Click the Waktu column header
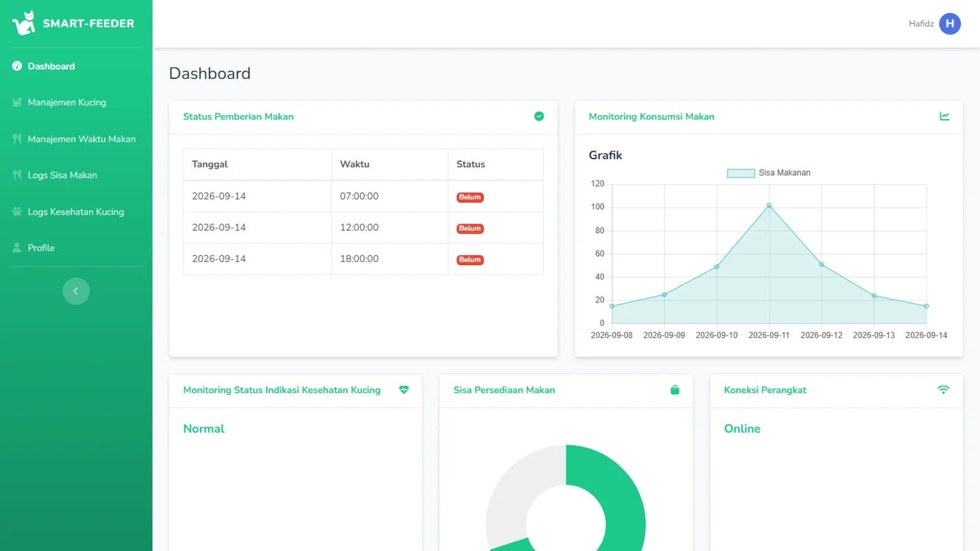Viewport: 980px width, 551px height. click(390, 164)
